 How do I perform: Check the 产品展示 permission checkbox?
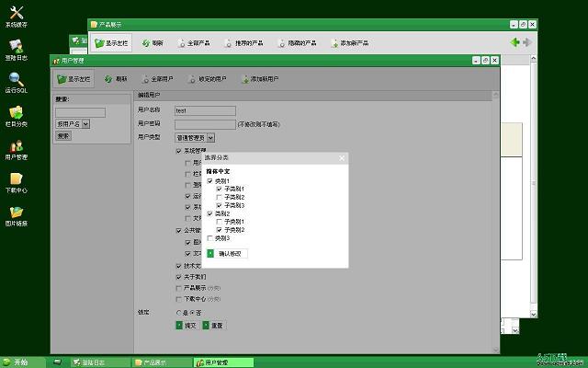178,288
